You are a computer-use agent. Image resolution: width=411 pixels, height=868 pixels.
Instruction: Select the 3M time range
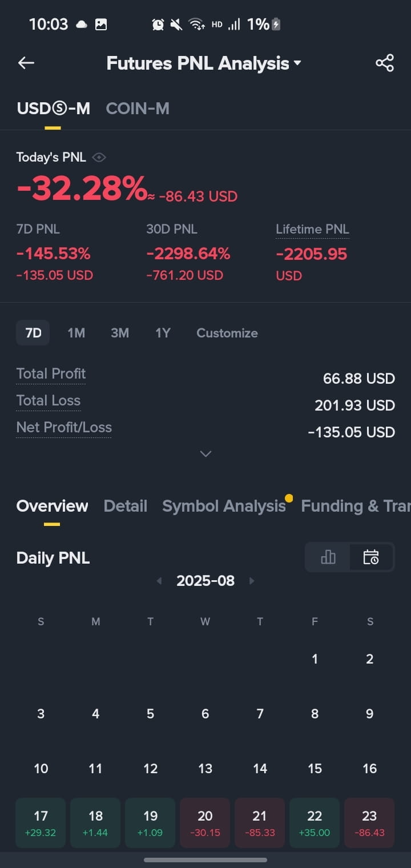(119, 333)
